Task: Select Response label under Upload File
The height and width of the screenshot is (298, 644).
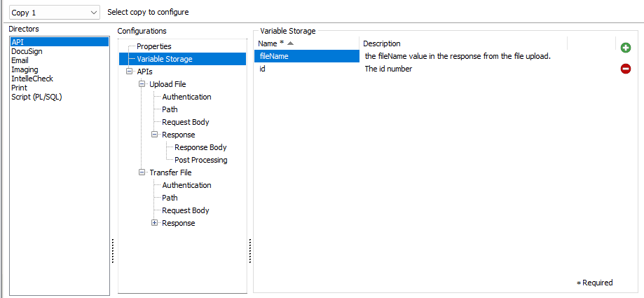Action: pyautogui.click(x=178, y=135)
